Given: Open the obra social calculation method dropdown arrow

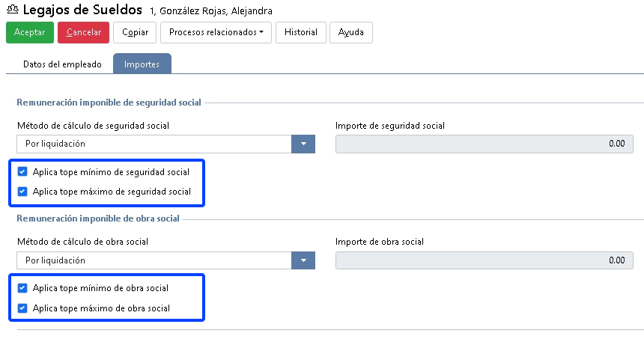Looking at the screenshot, I should tap(303, 260).
